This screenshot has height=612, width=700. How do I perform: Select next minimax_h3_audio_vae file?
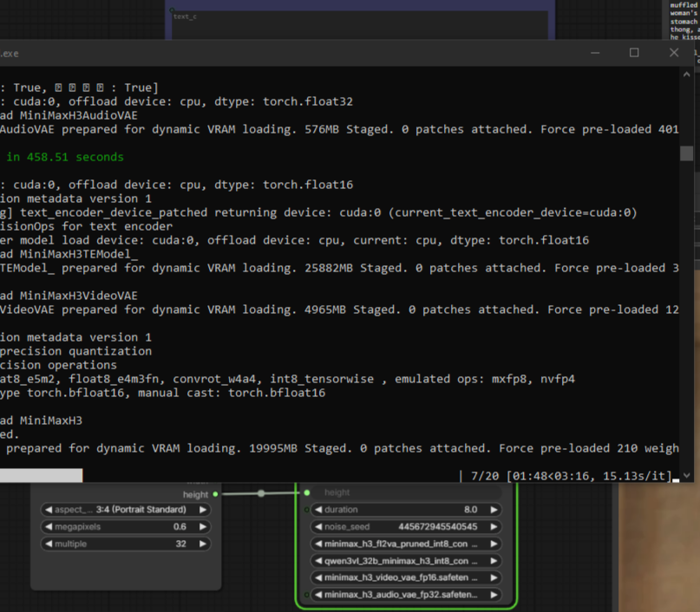pyautogui.click(x=494, y=595)
